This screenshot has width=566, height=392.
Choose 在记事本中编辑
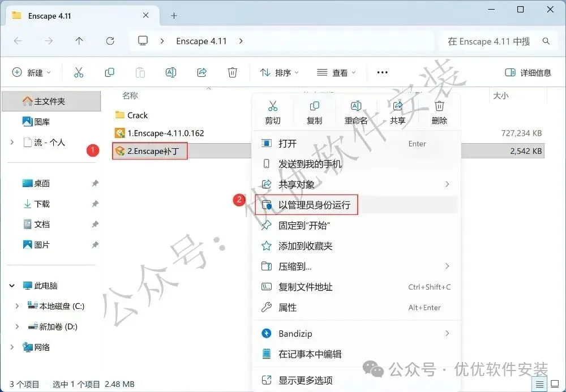357,354
